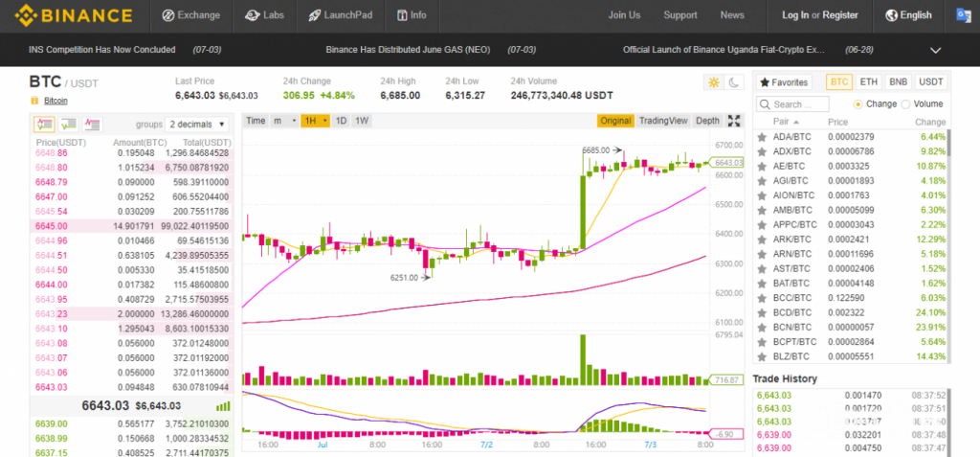Open the 1H interval dropdown
The height and width of the screenshot is (457, 980).
[x=315, y=121]
